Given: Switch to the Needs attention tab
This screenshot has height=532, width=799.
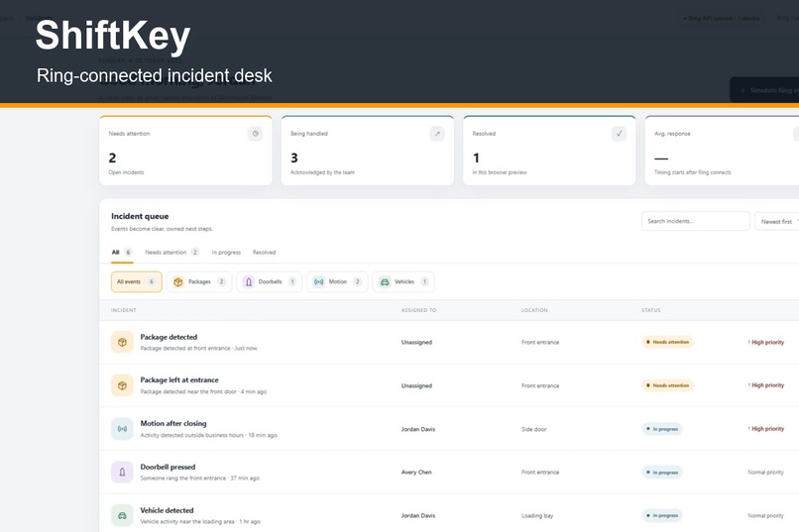Looking at the screenshot, I should tap(171, 252).
